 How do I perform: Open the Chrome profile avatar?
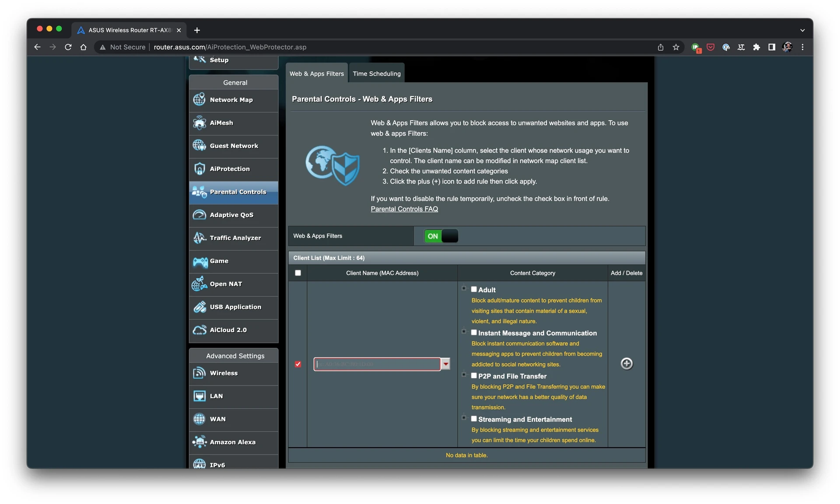point(787,47)
